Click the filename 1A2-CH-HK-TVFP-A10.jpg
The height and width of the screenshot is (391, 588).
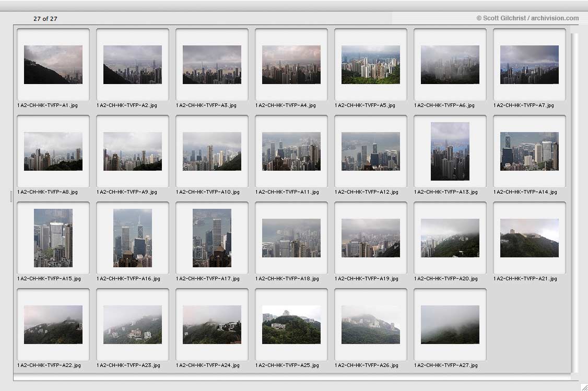click(x=208, y=192)
